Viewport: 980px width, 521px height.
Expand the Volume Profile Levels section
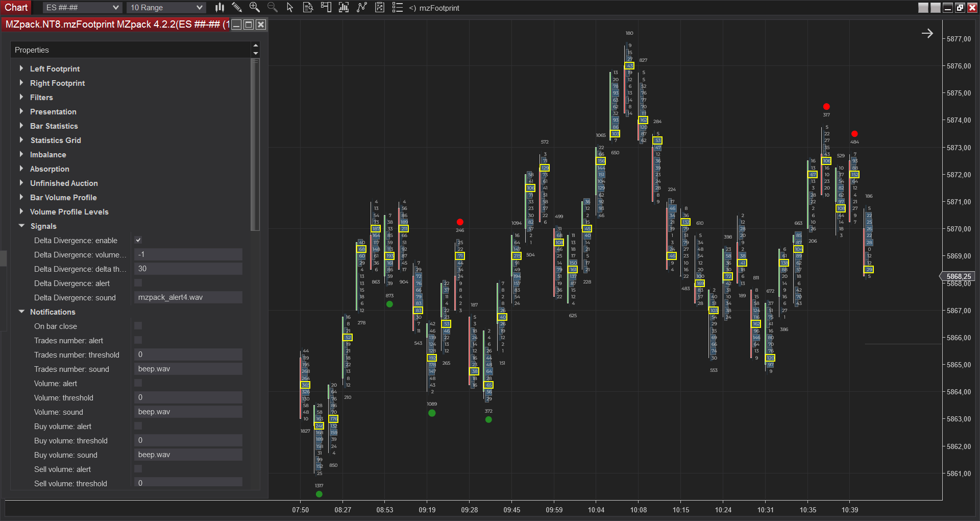[x=21, y=211]
